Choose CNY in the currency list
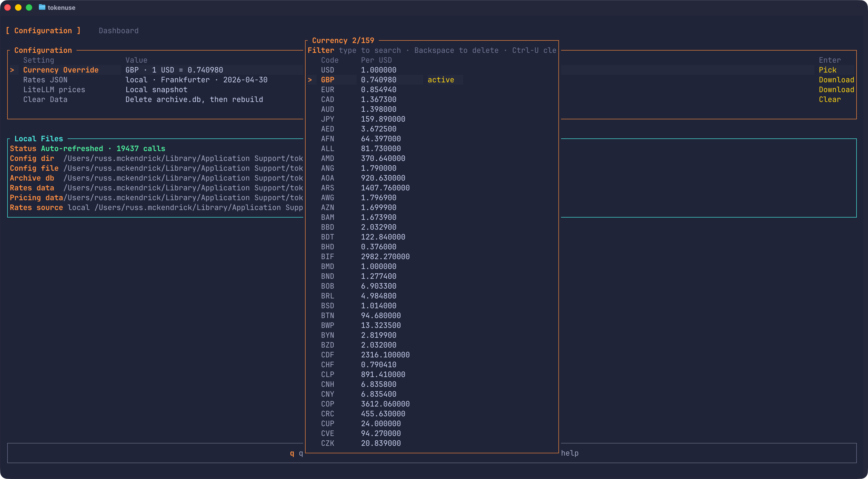 point(432,394)
